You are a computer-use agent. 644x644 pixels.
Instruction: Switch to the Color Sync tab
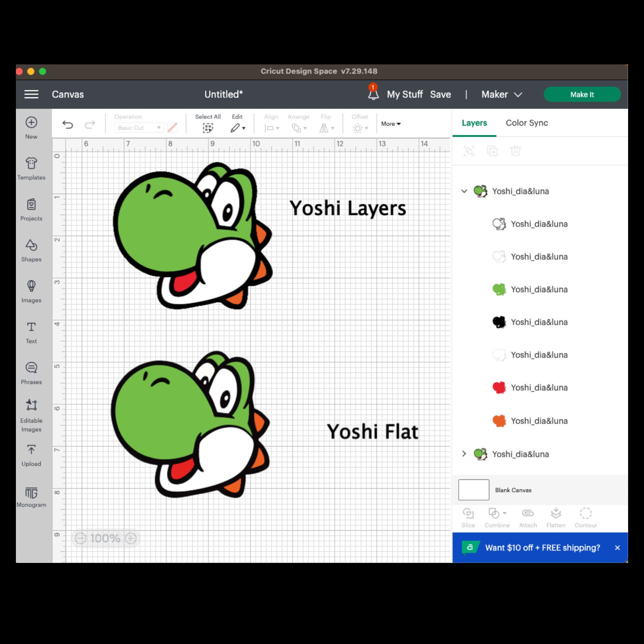click(527, 123)
